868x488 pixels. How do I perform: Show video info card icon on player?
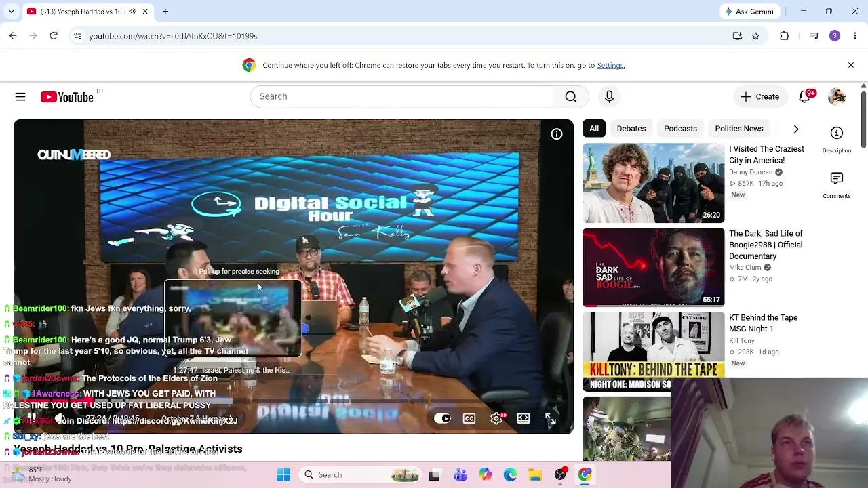[557, 134]
